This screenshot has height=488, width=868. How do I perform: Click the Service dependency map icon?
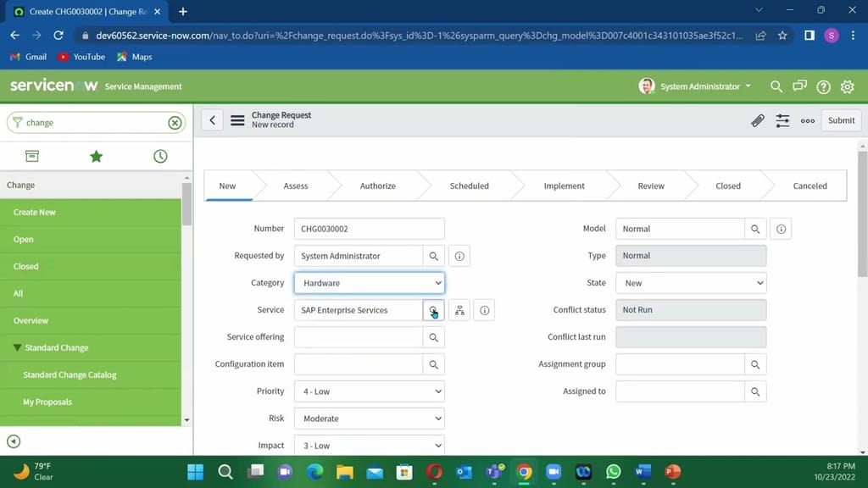tap(459, 309)
